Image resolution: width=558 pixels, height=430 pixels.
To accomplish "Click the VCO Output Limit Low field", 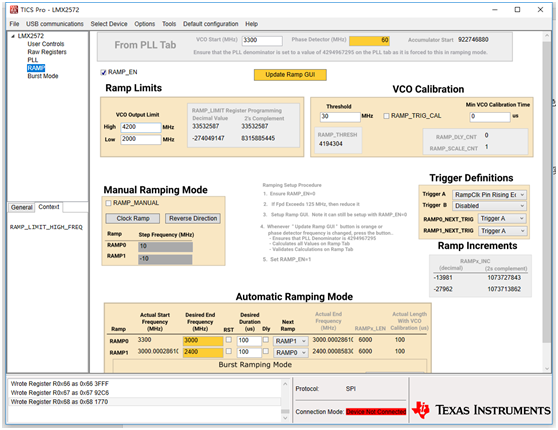I will pyautogui.click(x=141, y=139).
